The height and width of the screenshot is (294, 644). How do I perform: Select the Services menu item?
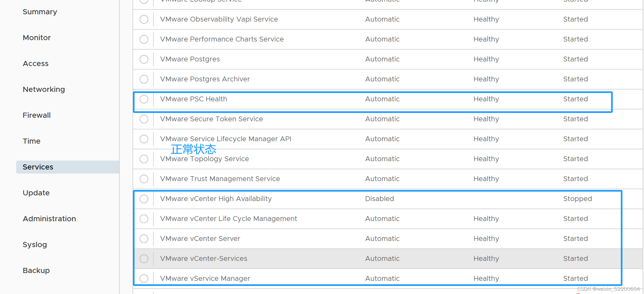68,167
